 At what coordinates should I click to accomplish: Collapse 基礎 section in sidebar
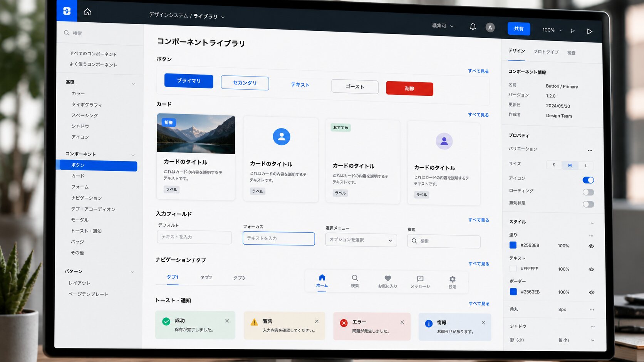(x=133, y=83)
